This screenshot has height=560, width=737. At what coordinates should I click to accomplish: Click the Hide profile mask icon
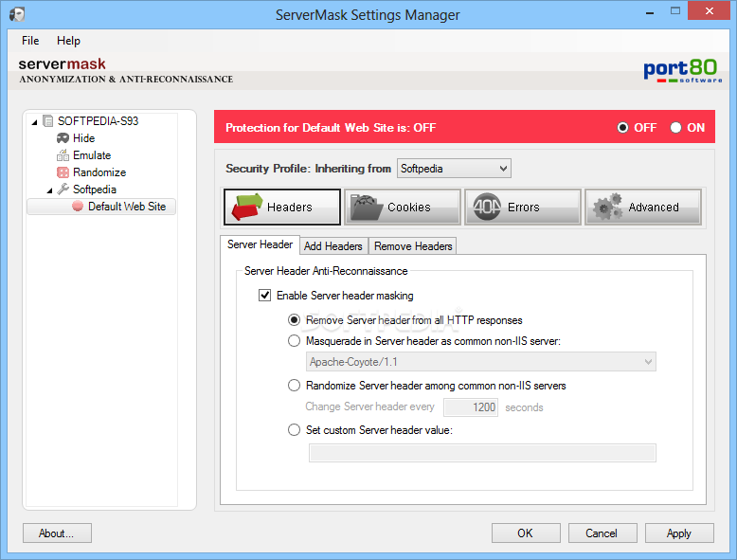(63, 138)
